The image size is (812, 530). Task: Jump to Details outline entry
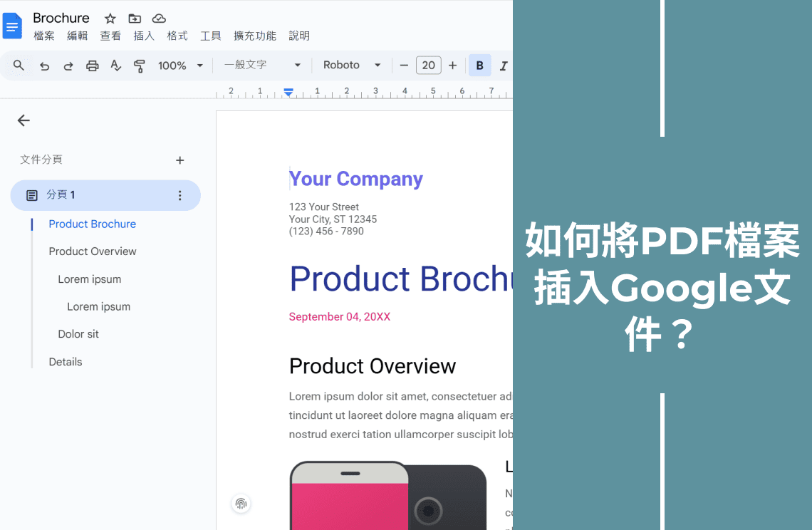(66, 362)
